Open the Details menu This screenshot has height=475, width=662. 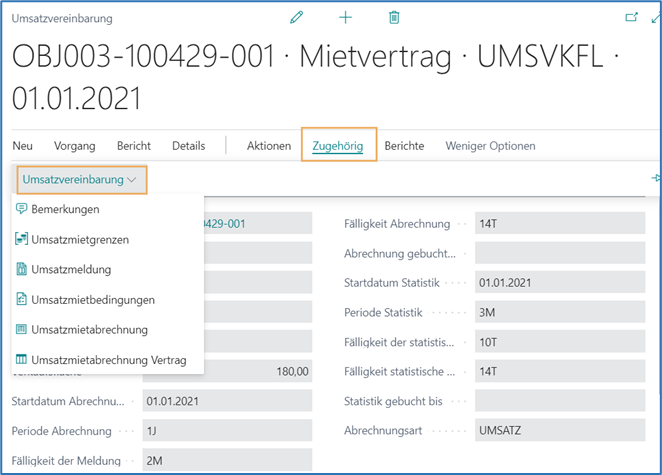pos(189,146)
